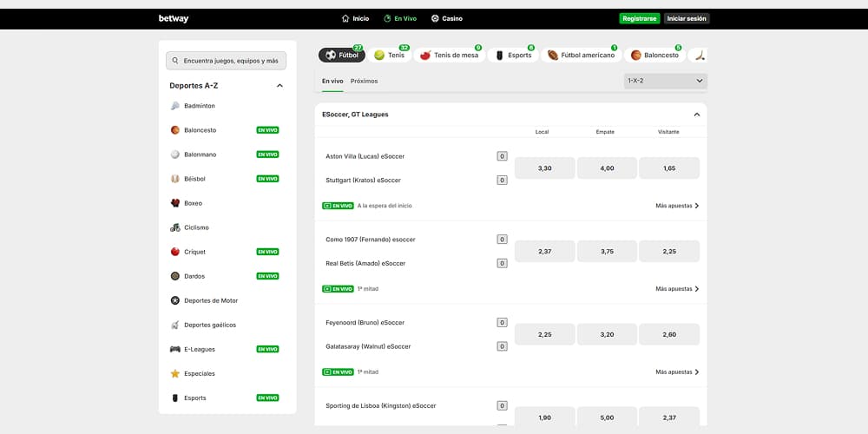Bet Local 3,30 on Aston Villa
Viewport: 868px width, 434px height.
coord(545,168)
